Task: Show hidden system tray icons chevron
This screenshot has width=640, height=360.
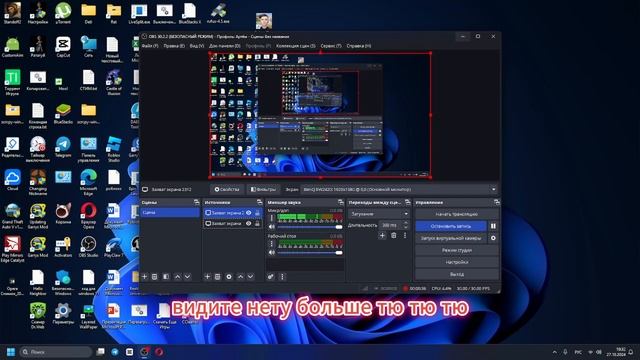Action: 554,352
